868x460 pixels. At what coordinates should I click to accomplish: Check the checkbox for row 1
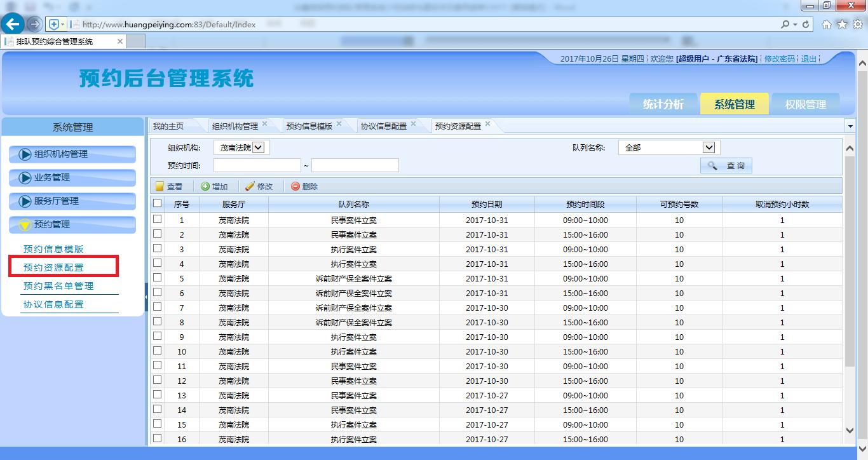(x=158, y=219)
